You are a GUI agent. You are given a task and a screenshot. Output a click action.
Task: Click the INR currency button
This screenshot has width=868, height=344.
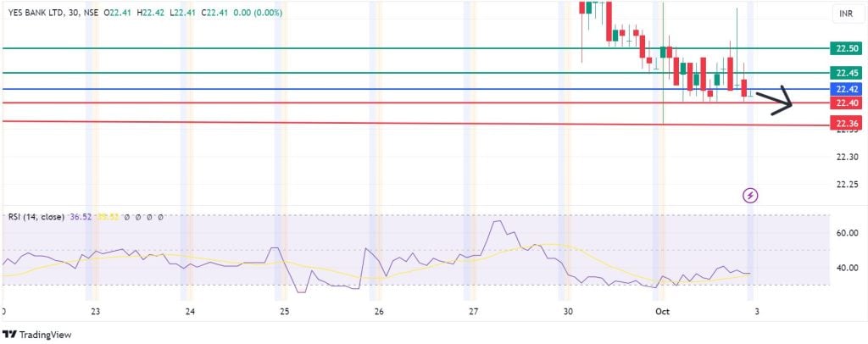tap(846, 14)
